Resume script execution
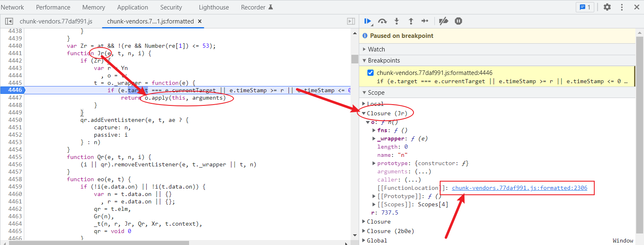This screenshot has width=644, height=245. click(368, 21)
